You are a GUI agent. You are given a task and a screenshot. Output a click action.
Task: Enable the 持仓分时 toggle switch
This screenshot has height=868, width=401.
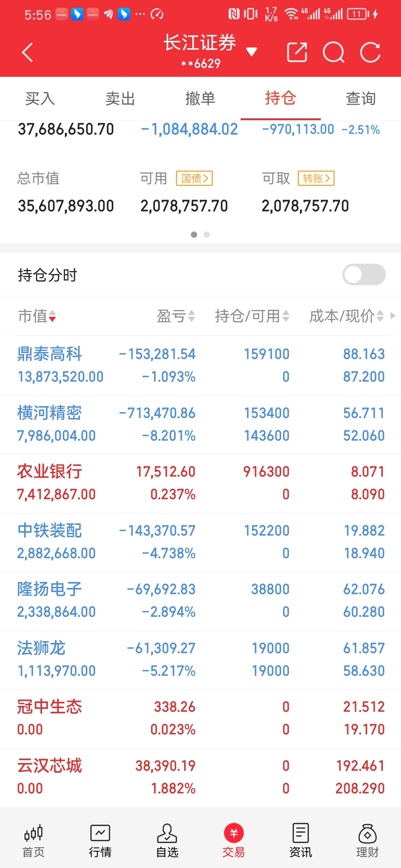click(x=363, y=274)
